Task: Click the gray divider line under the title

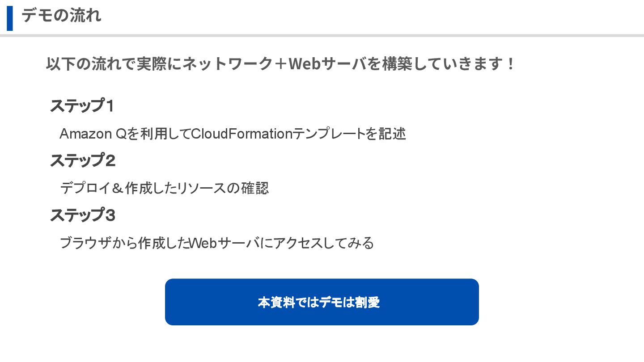Action: tap(322, 35)
